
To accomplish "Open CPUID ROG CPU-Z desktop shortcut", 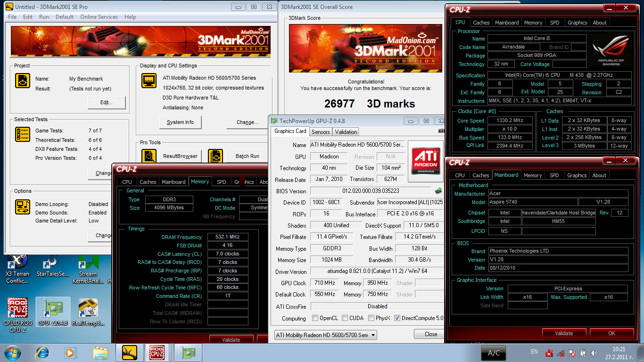I will pos(17,315).
